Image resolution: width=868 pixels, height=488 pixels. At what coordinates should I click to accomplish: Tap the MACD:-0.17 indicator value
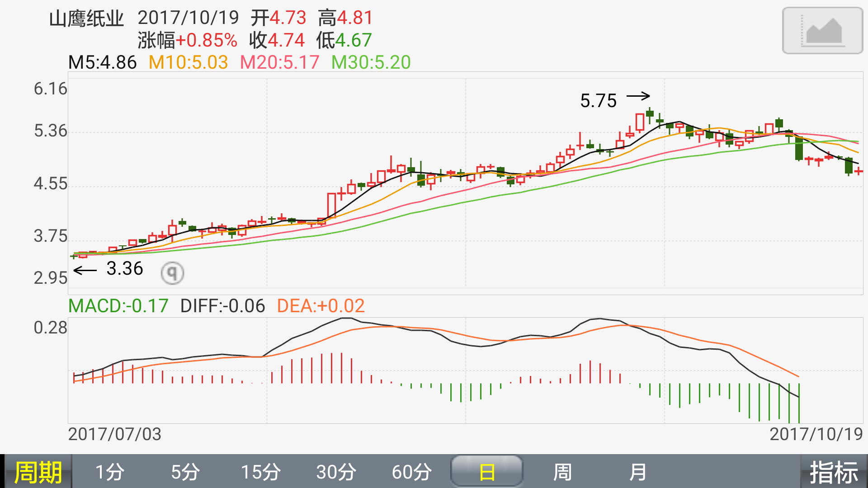[118, 306]
